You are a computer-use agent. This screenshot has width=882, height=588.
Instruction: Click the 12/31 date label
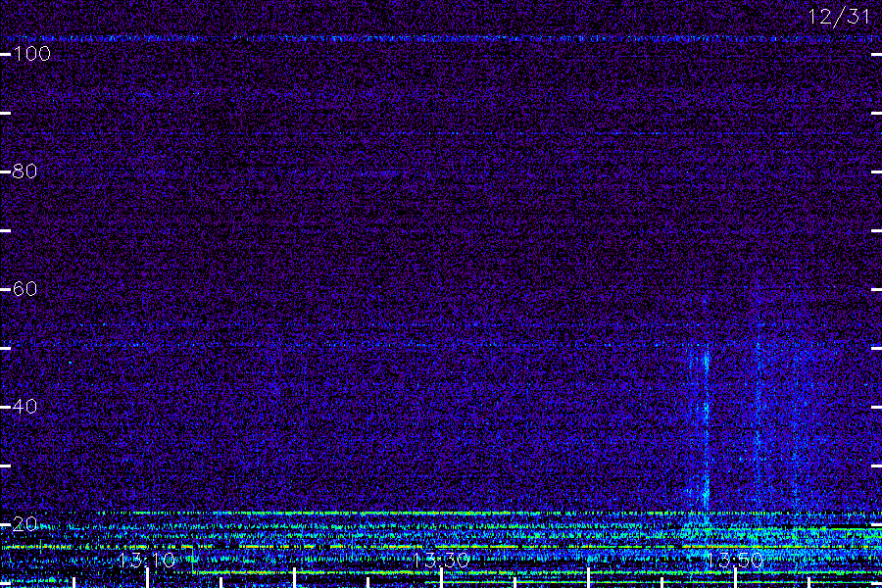click(x=839, y=17)
